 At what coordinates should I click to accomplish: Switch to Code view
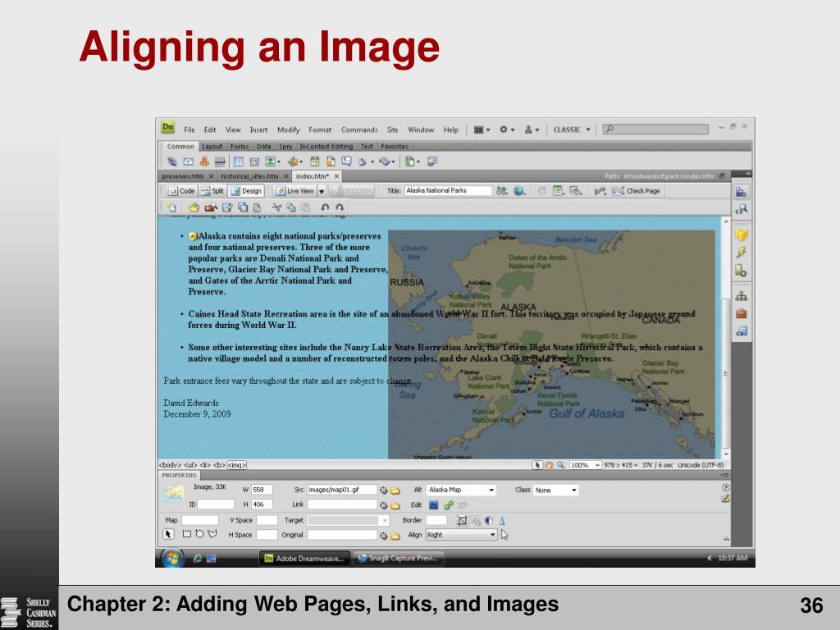181,190
